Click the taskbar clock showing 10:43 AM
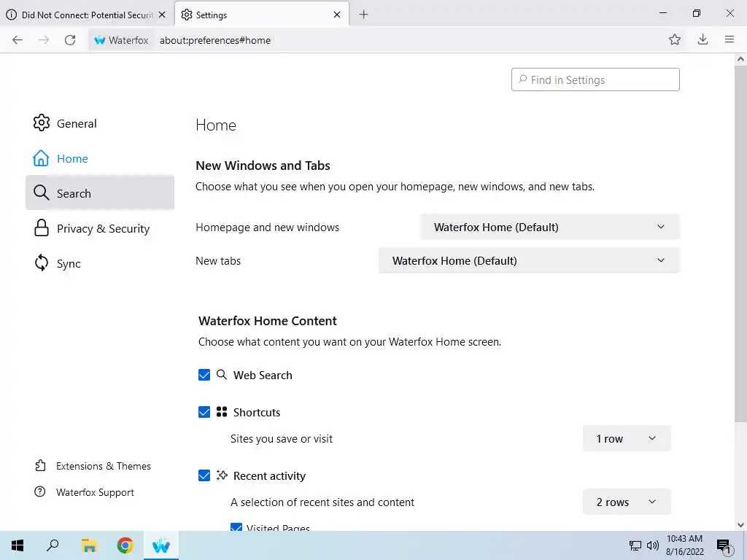747x560 pixels. pos(684,545)
